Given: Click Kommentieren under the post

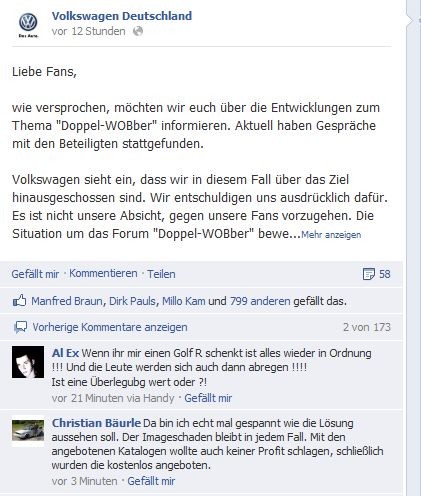Looking at the screenshot, I should tap(103, 273).
